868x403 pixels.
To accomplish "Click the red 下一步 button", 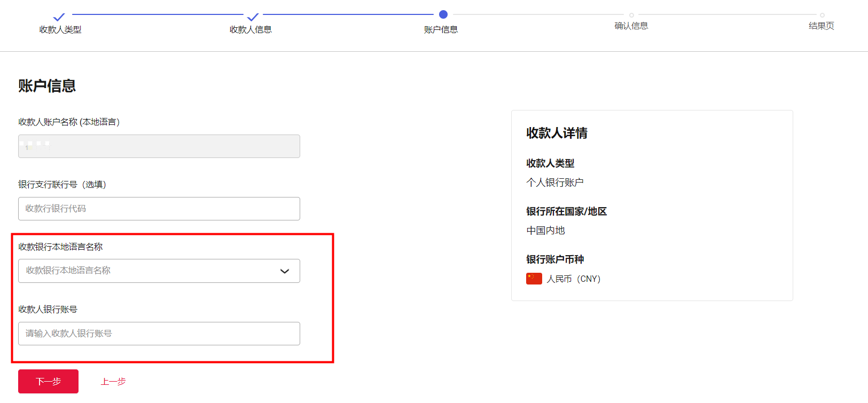I will 48,381.
